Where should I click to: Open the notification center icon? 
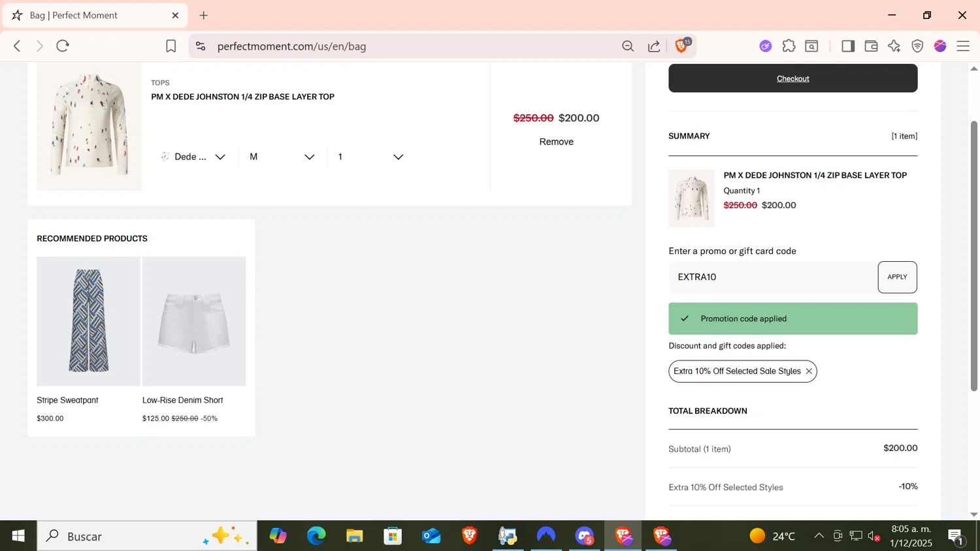click(x=956, y=537)
